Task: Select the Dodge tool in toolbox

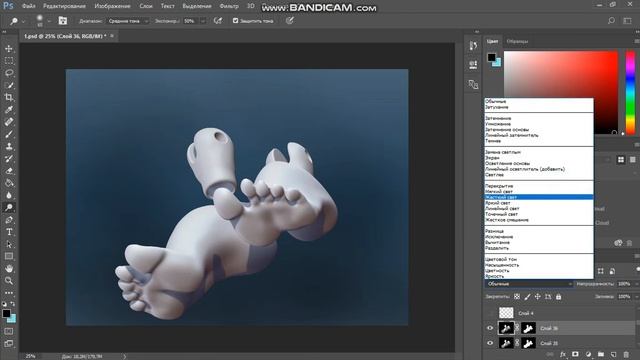Action: 9,208
